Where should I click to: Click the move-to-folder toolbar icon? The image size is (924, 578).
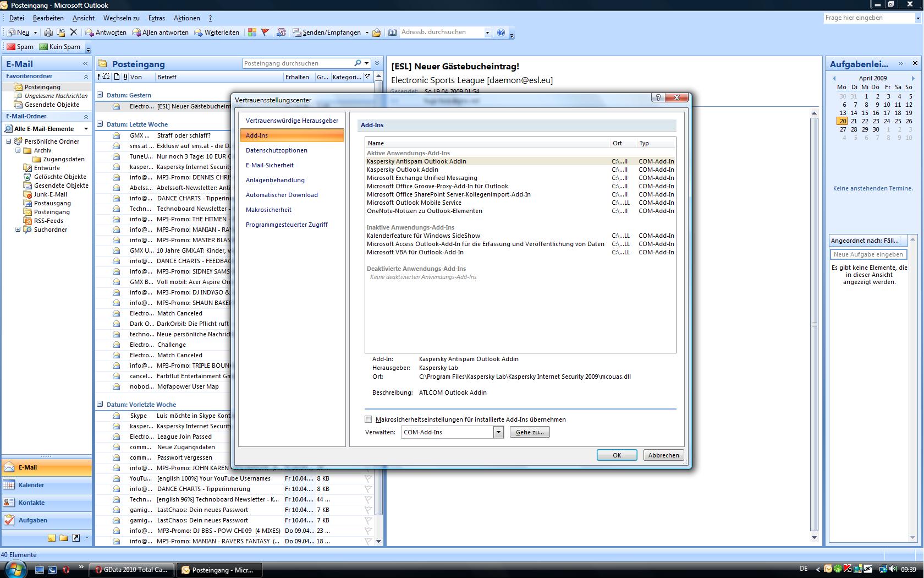click(61, 32)
